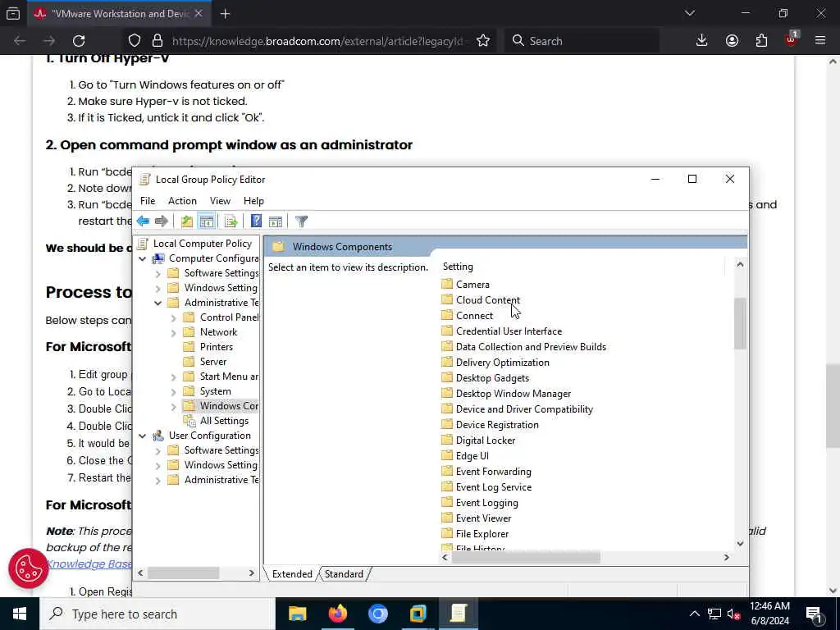Click the tree pane horizontal scrollbar thumb
Screen dimensions: 840x630
tap(183, 573)
